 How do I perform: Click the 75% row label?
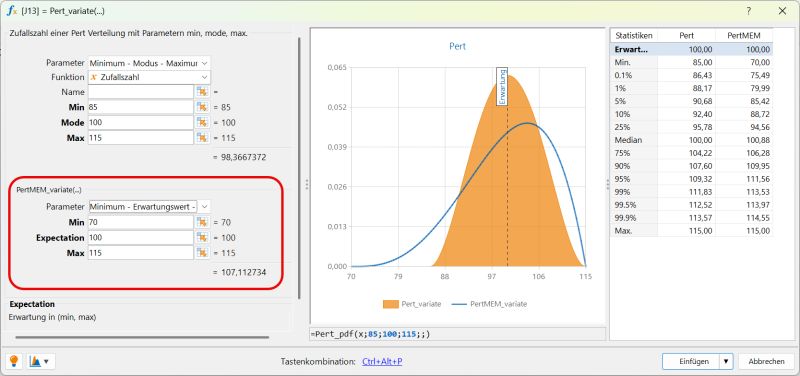[622, 153]
